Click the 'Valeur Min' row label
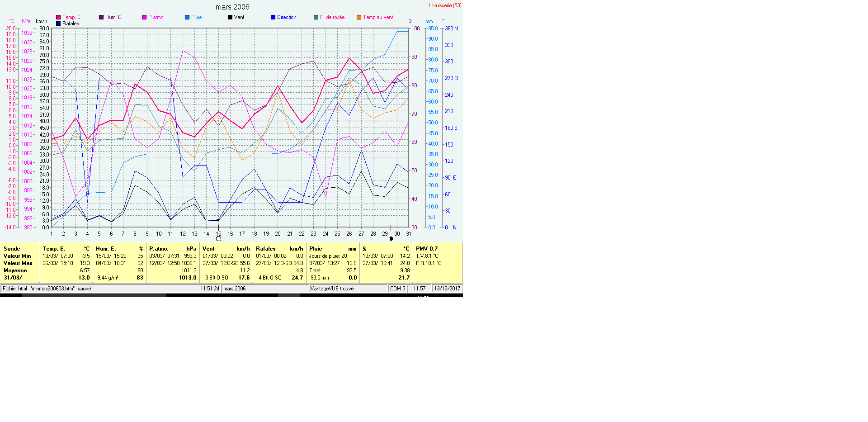The width and height of the screenshot is (868, 422). pyautogui.click(x=17, y=256)
